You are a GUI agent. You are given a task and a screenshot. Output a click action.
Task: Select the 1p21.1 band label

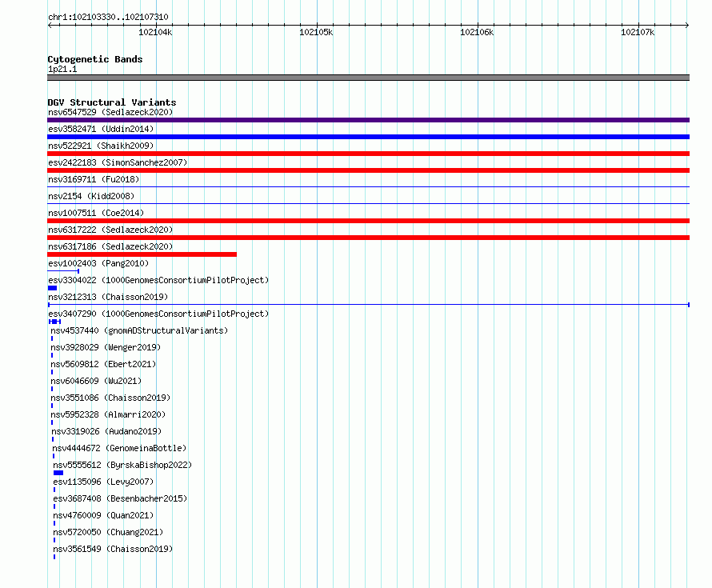(62, 69)
